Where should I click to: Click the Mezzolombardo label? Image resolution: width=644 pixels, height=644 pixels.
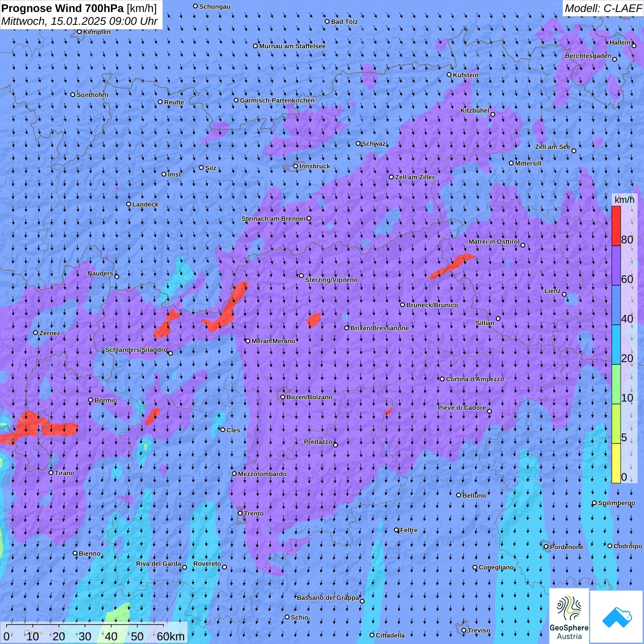pyautogui.click(x=262, y=474)
